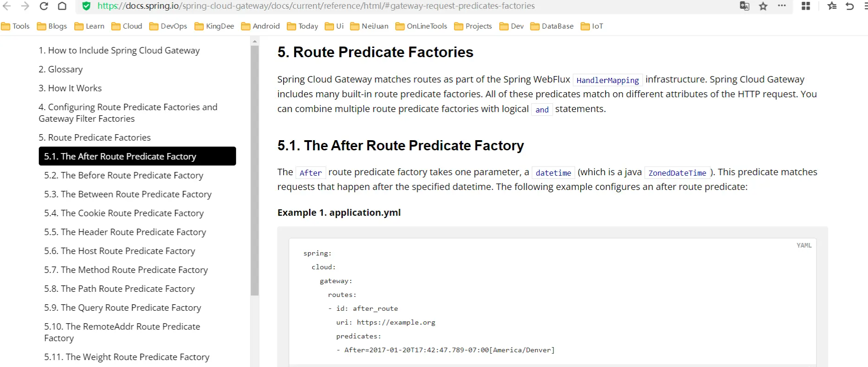Open the favorites list icon
The image size is (868, 367).
832,6
